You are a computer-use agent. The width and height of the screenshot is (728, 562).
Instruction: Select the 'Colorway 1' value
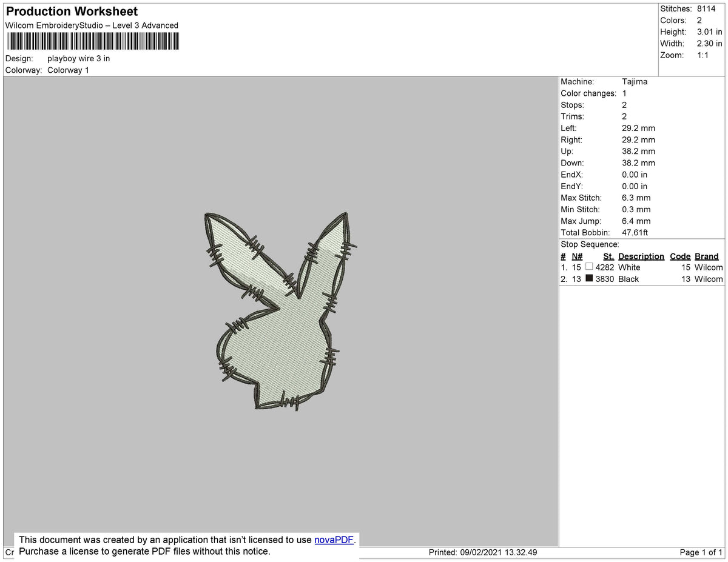(68, 70)
